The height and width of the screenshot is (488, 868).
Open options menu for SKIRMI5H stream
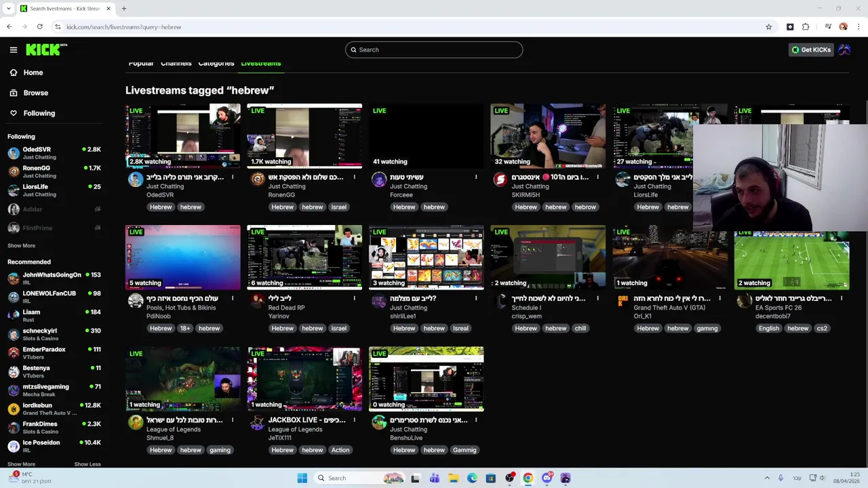[x=597, y=177]
